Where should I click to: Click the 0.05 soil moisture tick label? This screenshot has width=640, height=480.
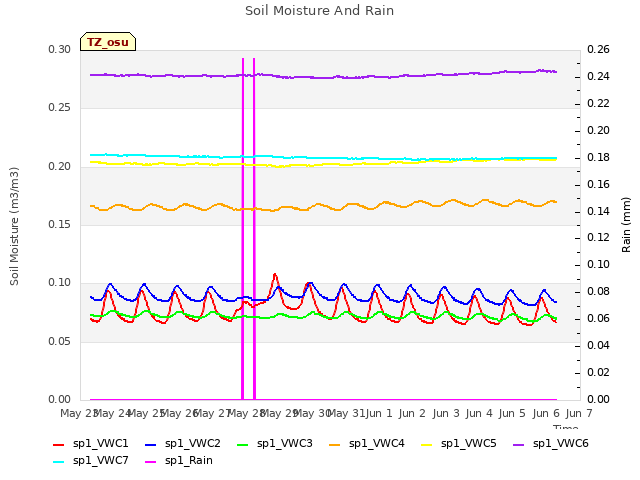pos(60,341)
